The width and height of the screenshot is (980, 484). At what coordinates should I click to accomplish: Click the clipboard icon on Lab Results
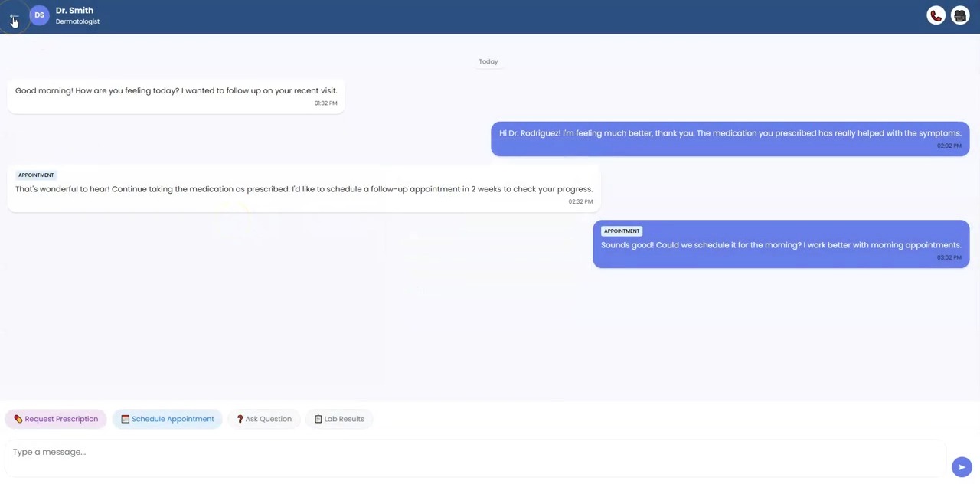[318, 419]
